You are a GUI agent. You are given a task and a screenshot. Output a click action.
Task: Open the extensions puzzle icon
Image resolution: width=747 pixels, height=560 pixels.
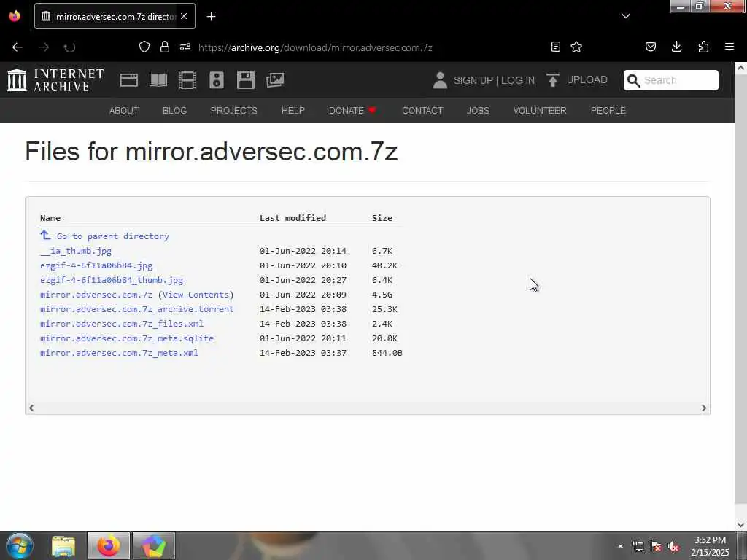coord(703,47)
